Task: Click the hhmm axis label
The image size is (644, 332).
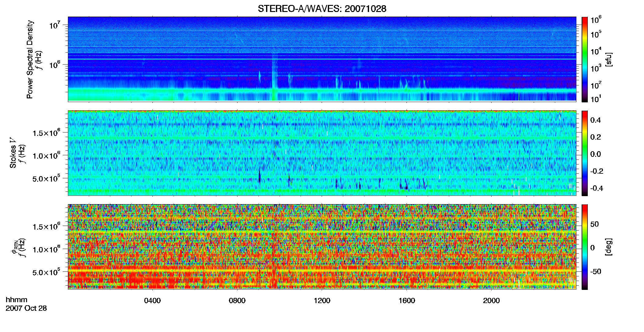Action: click(x=17, y=300)
